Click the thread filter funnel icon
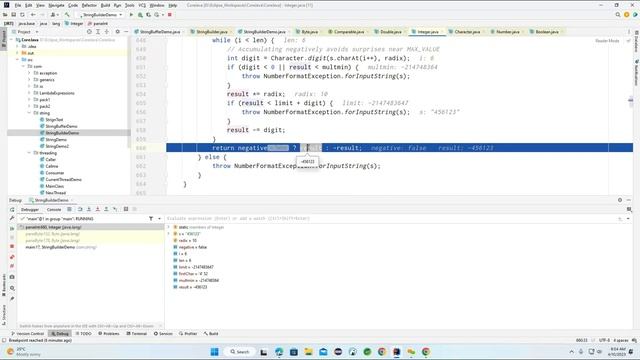This screenshot has width=640, height=360. click(151, 219)
